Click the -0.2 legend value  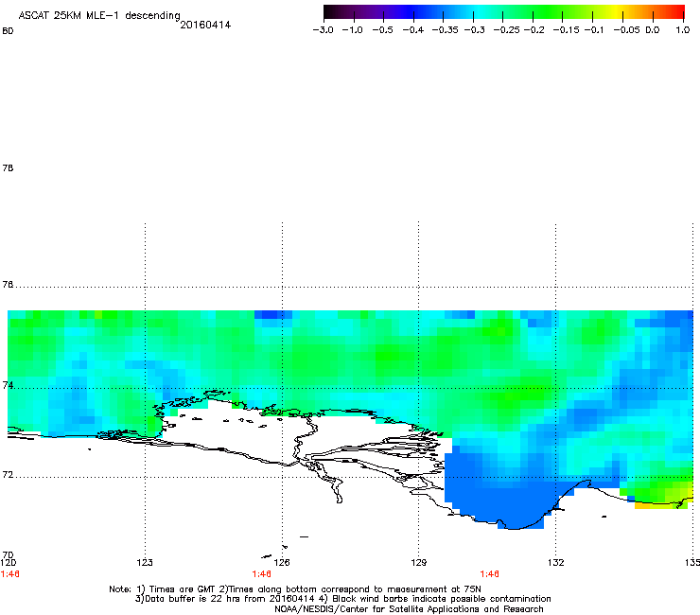coord(534,30)
